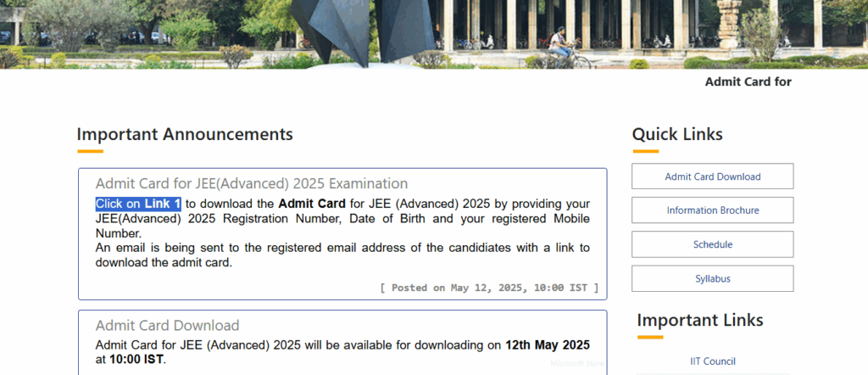Click the highlighted Link 1 hyperlink

point(163,204)
